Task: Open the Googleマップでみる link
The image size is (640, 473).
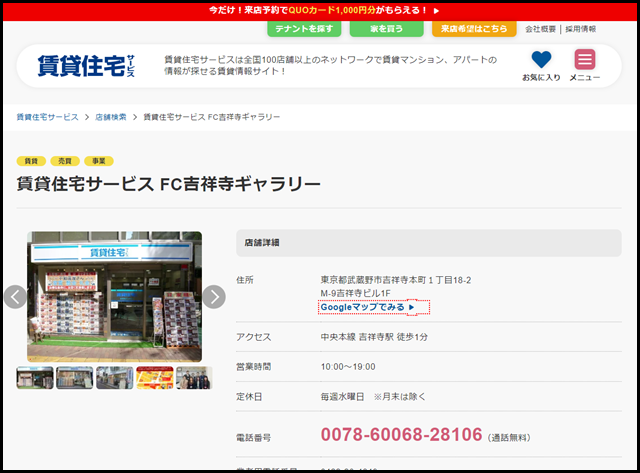Action: pyautogui.click(x=368, y=307)
